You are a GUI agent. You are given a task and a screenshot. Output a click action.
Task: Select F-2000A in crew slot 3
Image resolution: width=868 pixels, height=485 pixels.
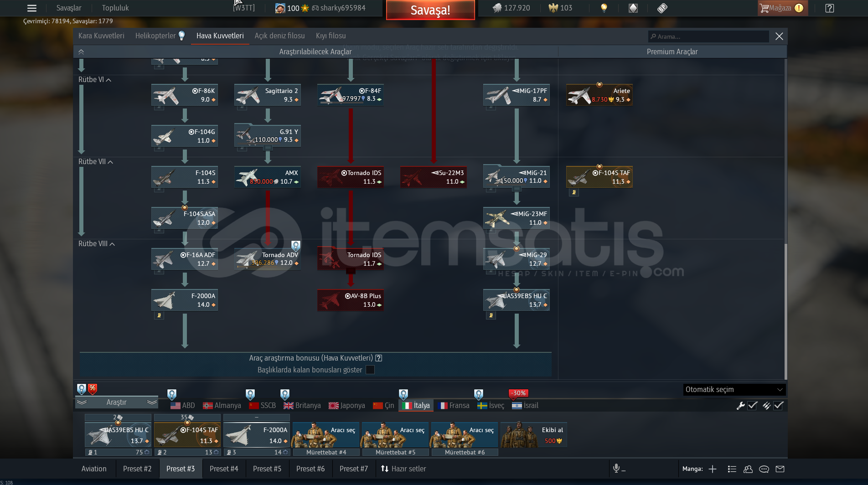(x=257, y=435)
